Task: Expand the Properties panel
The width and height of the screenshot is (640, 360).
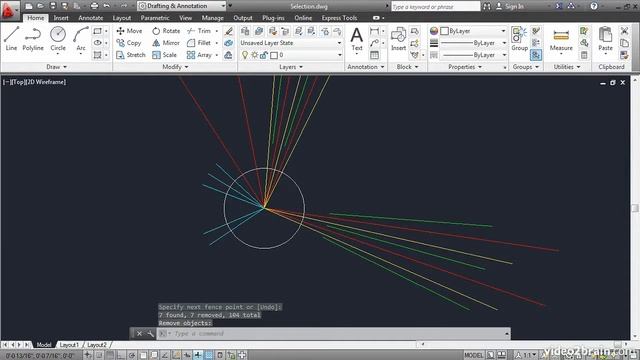Action: [465, 67]
